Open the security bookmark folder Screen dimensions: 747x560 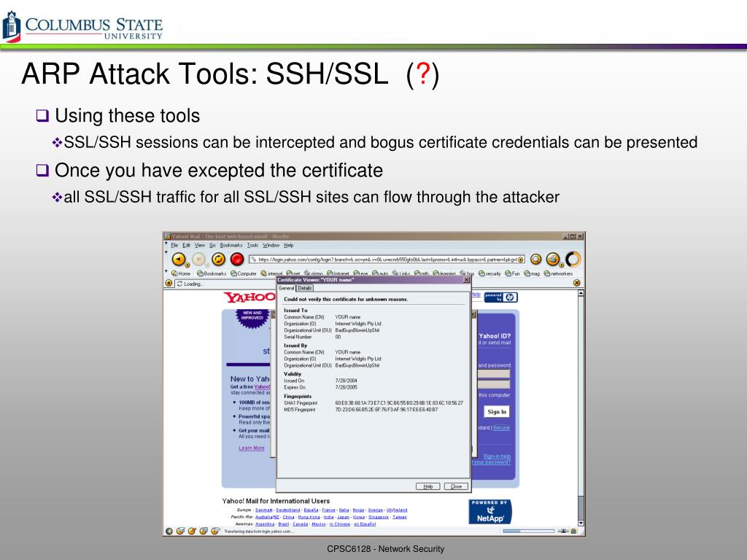[x=489, y=273]
